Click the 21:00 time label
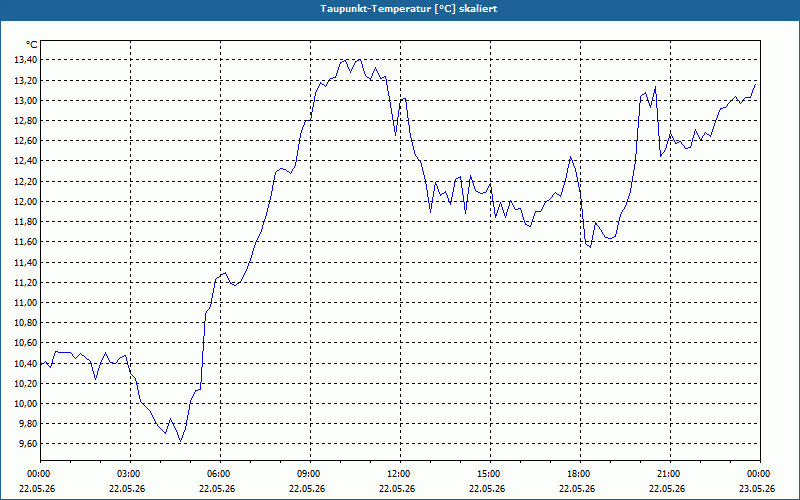 [x=670, y=474]
